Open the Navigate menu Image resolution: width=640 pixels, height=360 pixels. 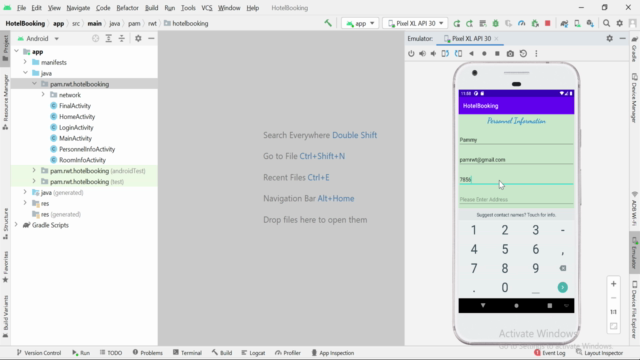pos(78,8)
